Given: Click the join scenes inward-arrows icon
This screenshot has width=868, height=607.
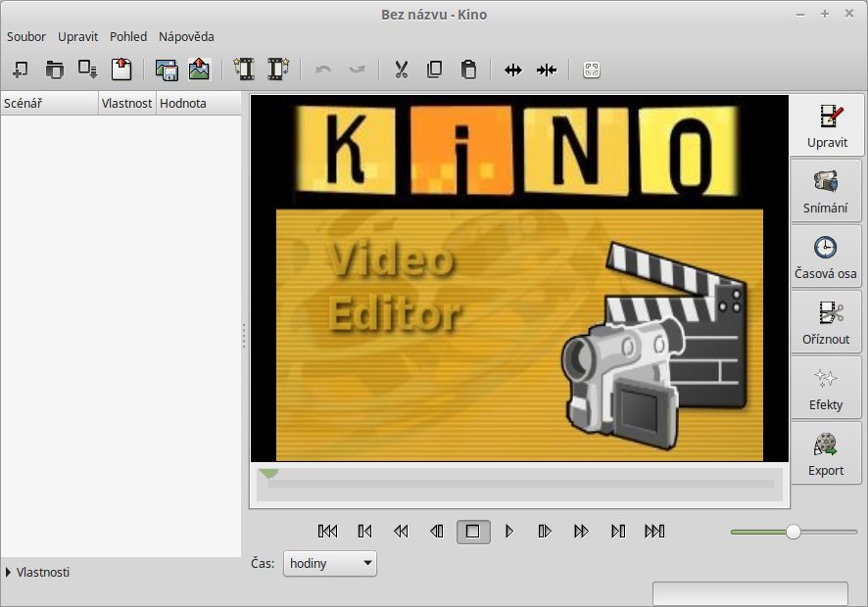Looking at the screenshot, I should click(x=547, y=70).
